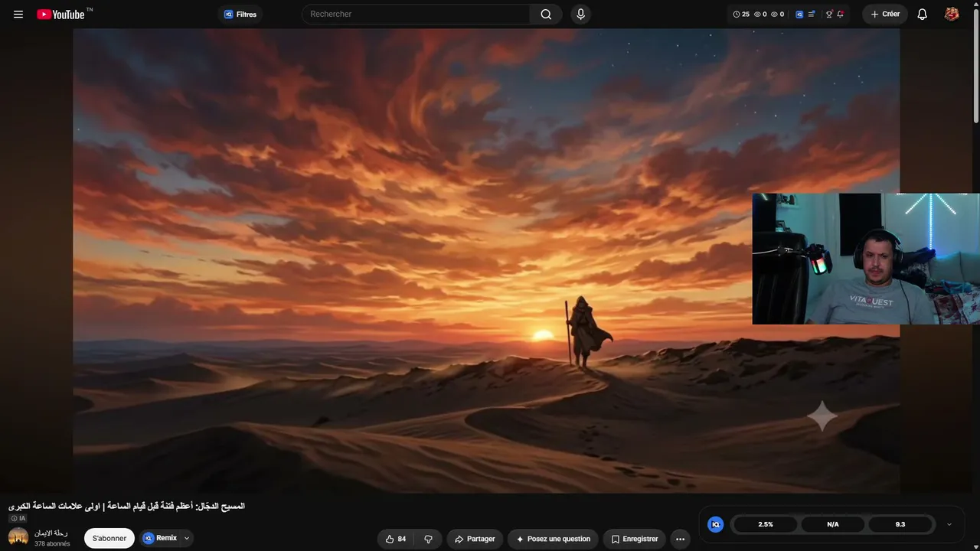The width and height of the screenshot is (980, 551).
Task: Click the IA info label under title
Action: pos(18,518)
